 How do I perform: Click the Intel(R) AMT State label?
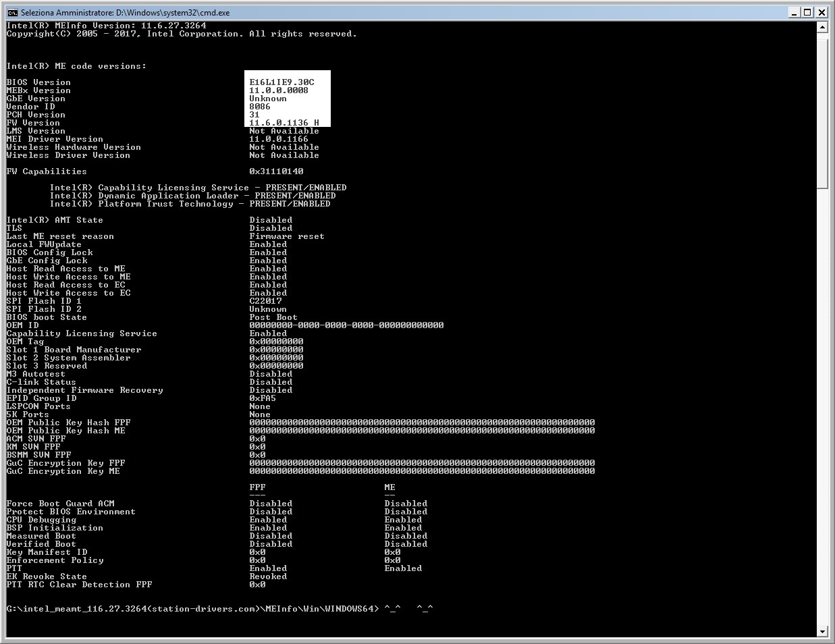(x=55, y=220)
